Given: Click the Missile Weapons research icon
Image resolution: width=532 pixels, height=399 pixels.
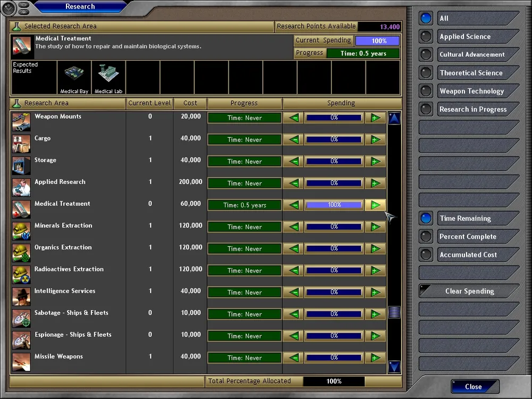Looking at the screenshot, I should tap(21, 362).
